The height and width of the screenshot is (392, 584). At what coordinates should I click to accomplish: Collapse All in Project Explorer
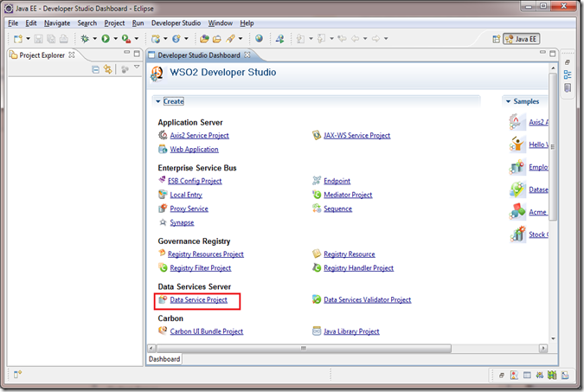coord(96,69)
